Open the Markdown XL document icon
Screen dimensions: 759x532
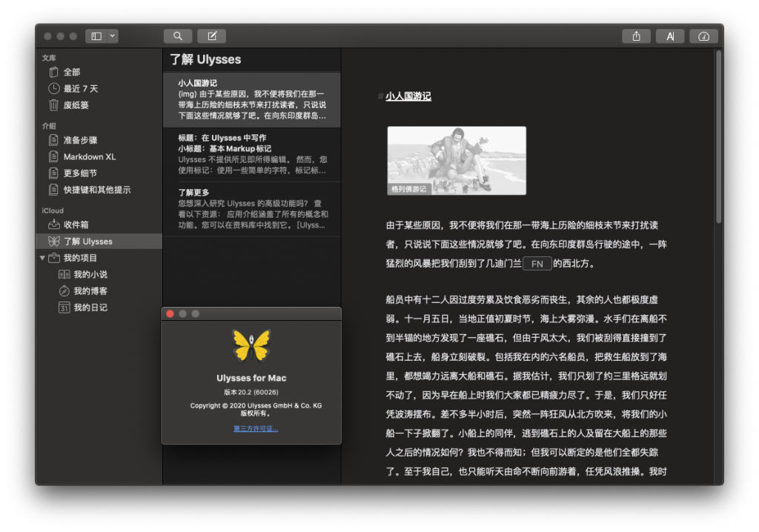pos(53,157)
